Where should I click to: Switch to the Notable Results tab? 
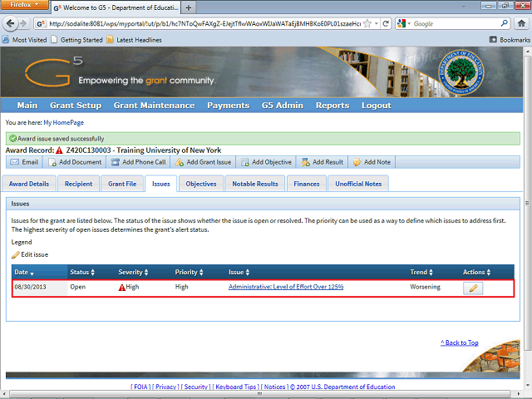pos(255,184)
